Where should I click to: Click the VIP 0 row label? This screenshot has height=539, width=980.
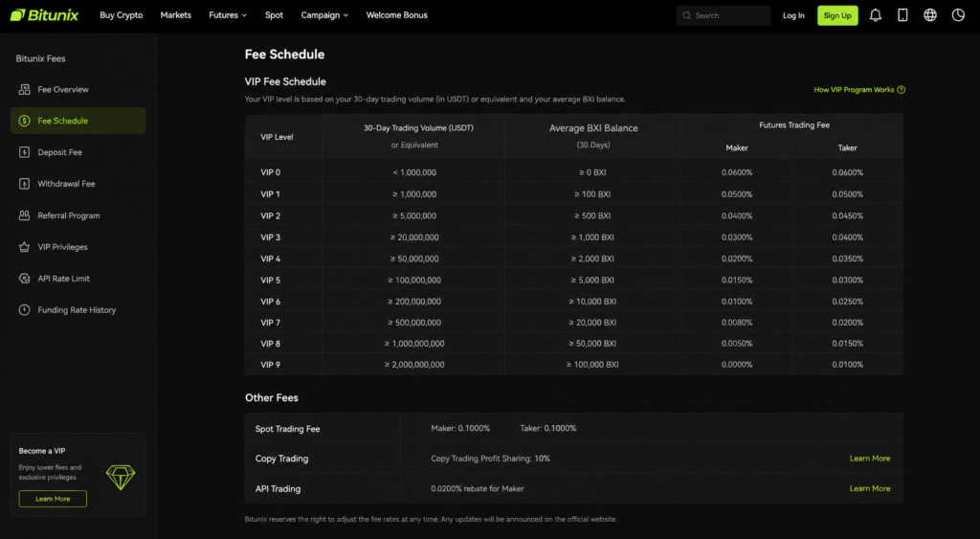(x=271, y=172)
